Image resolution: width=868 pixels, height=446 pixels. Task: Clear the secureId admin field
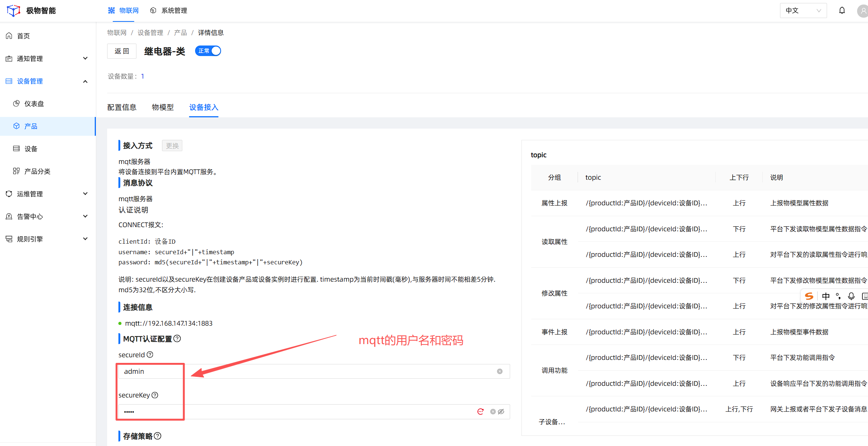[x=500, y=372]
